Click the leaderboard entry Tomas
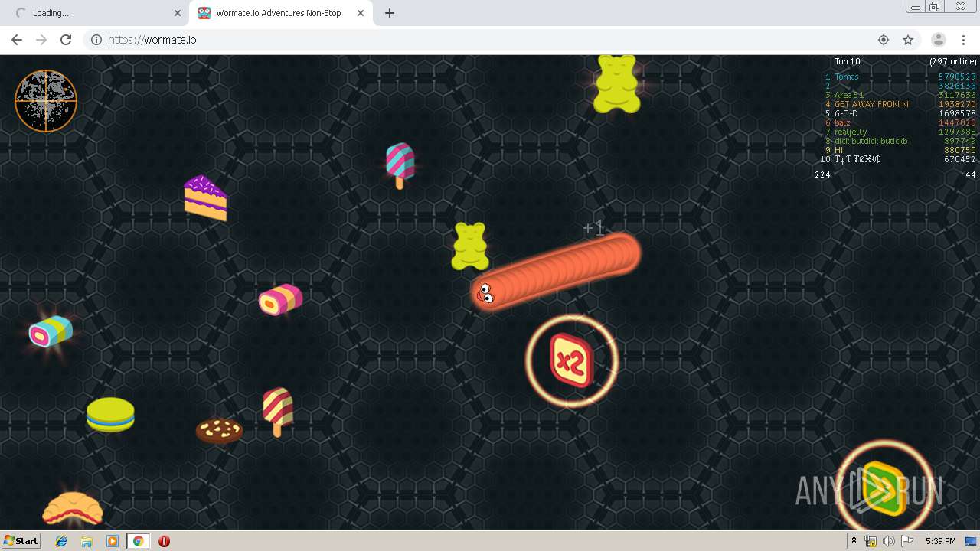The width and height of the screenshot is (980, 551). tap(847, 77)
